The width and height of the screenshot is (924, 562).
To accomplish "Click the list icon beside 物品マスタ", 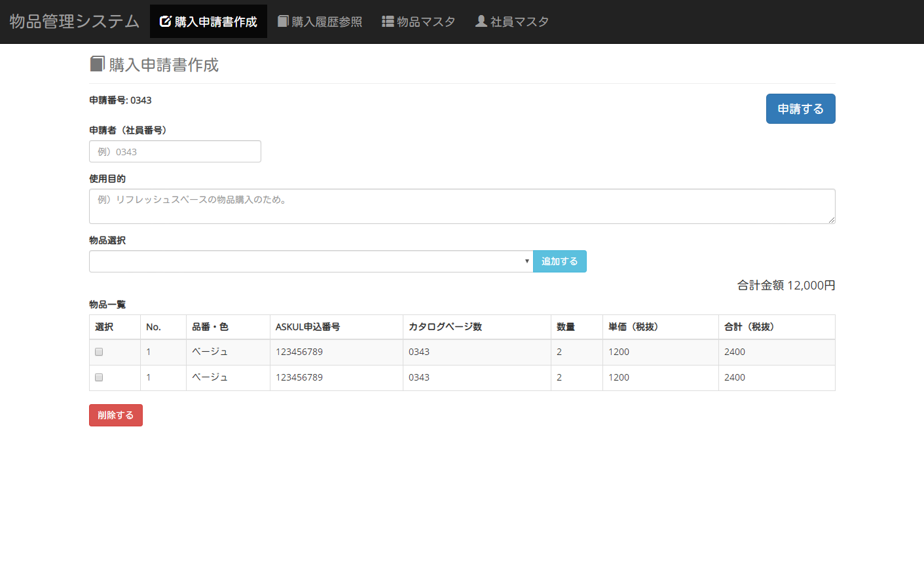I will pyautogui.click(x=388, y=22).
